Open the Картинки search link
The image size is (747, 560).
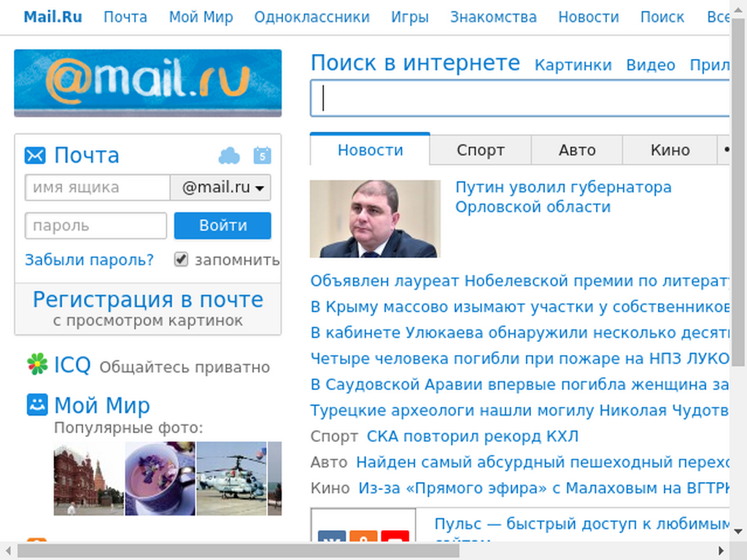coord(573,65)
